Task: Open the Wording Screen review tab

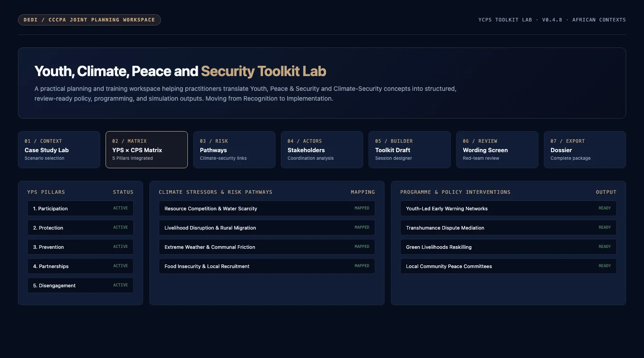Action: pos(497,149)
